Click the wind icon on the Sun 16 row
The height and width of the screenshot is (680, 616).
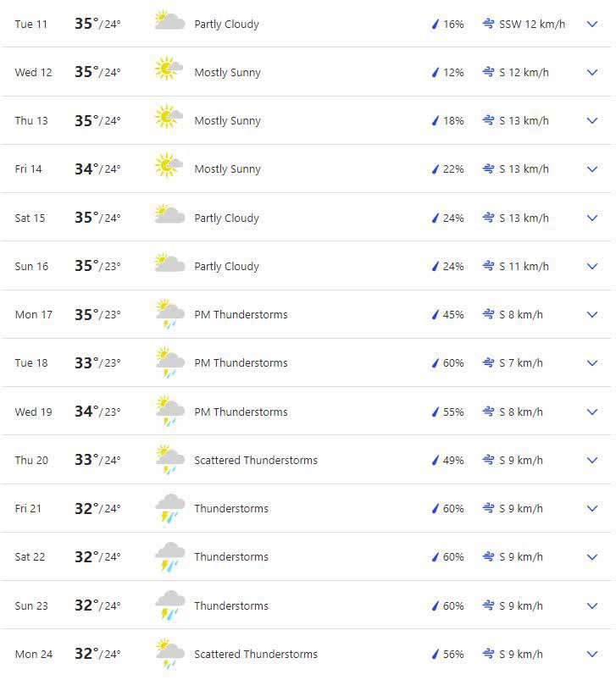[x=488, y=266]
